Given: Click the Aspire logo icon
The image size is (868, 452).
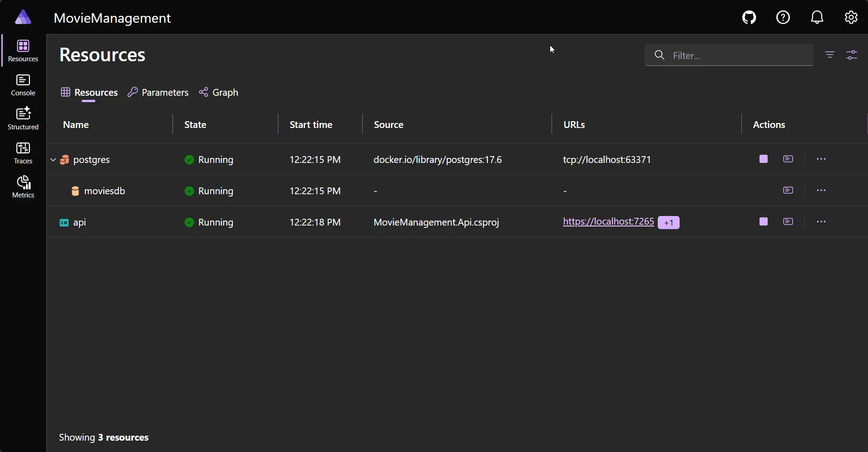Looking at the screenshot, I should coord(23,18).
